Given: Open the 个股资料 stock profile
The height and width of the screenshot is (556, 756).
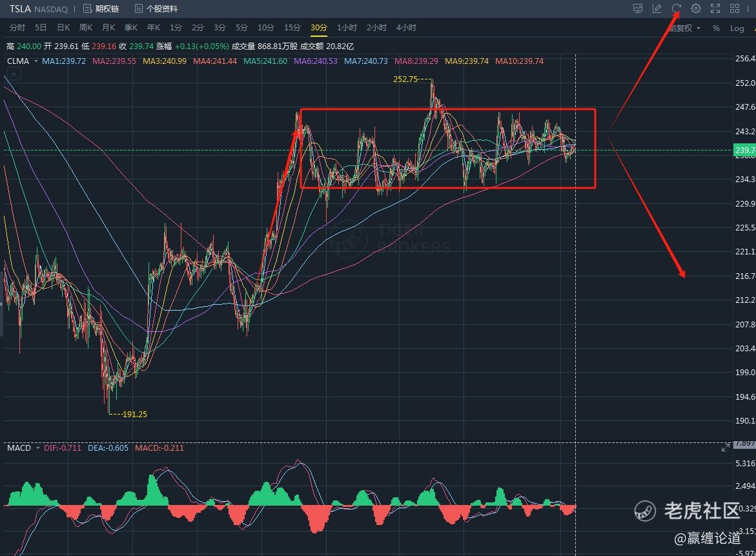Looking at the screenshot, I should point(156,8).
